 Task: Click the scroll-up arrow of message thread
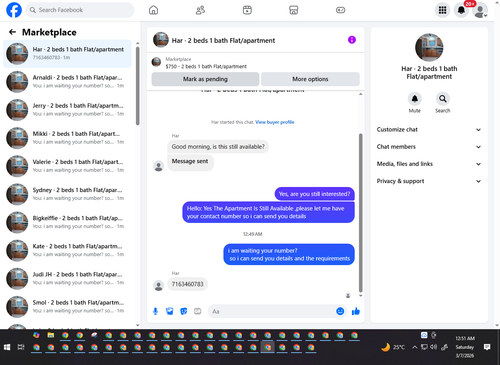tap(360, 94)
